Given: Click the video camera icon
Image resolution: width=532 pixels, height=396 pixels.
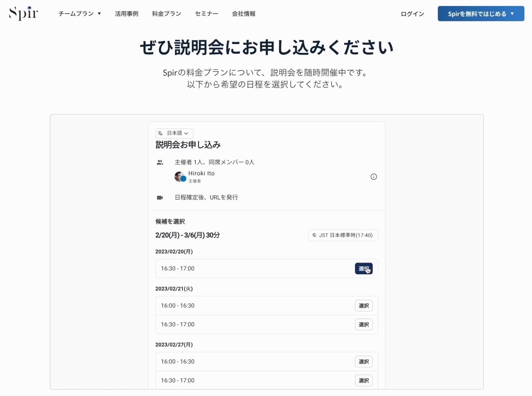Looking at the screenshot, I should pos(160,198).
